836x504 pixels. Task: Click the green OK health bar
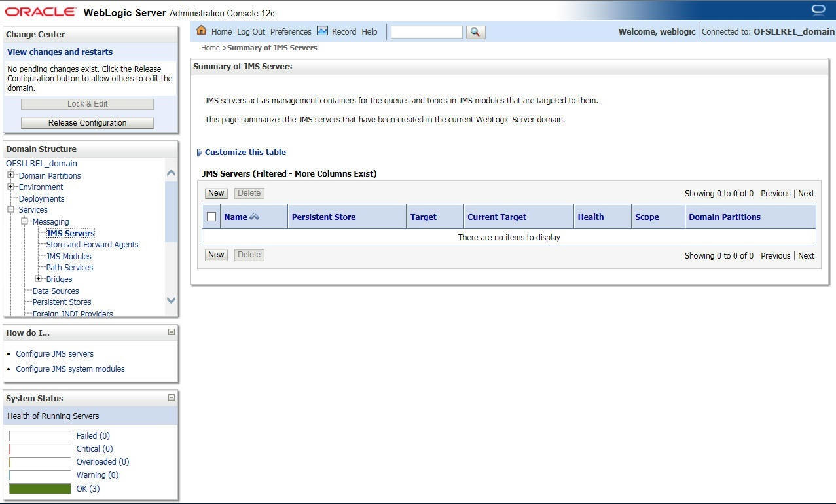tap(40, 488)
